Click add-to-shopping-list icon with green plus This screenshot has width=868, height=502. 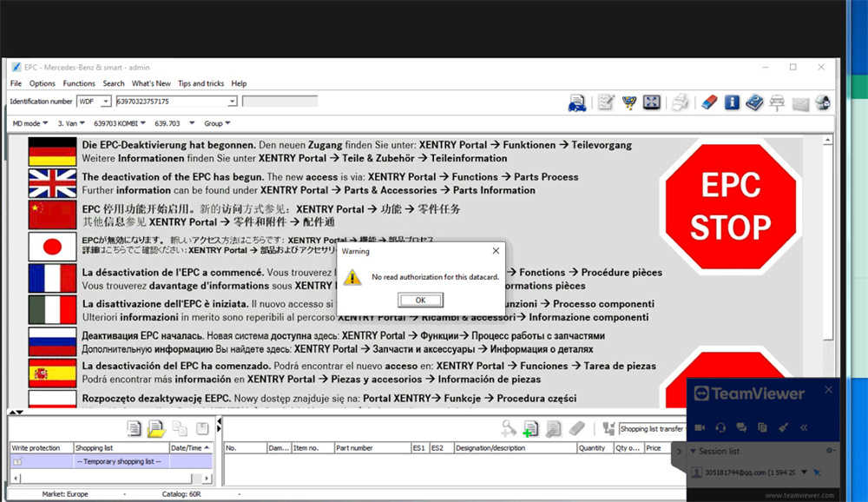pos(530,428)
